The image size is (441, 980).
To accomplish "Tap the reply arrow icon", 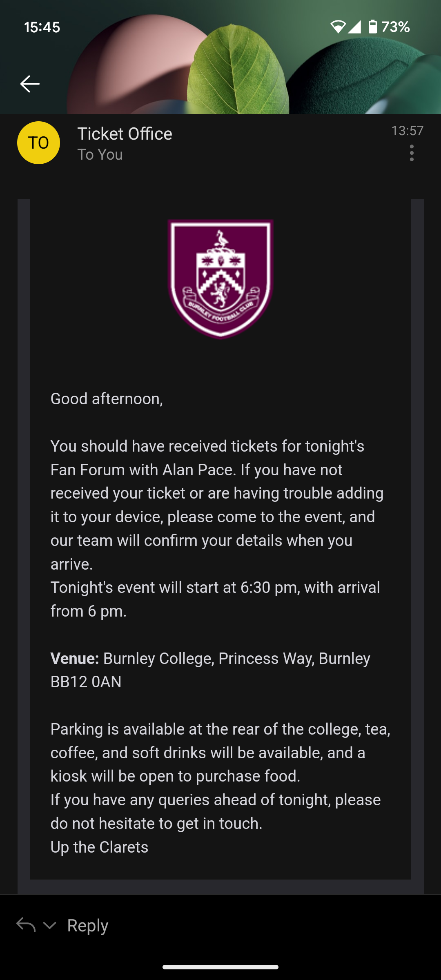I will click(x=26, y=925).
